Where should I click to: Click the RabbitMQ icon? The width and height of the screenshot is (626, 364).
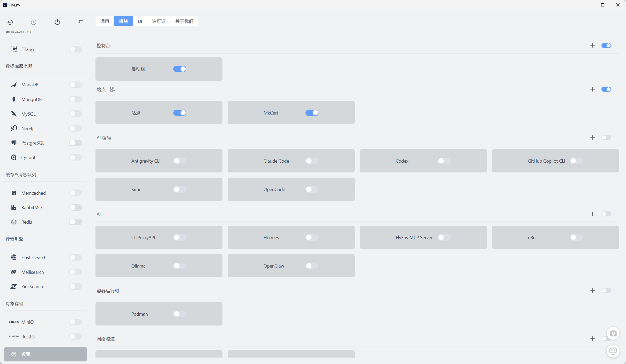14,207
